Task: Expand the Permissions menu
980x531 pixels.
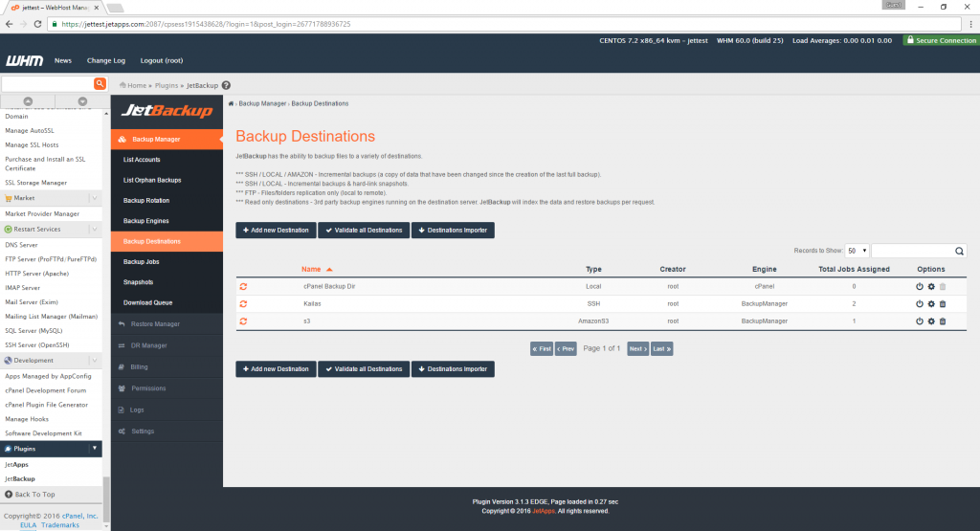Action: tap(167, 388)
